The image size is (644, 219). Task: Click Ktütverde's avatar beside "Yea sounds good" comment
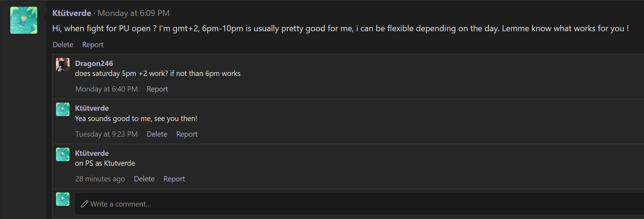click(x=63, y=109)
